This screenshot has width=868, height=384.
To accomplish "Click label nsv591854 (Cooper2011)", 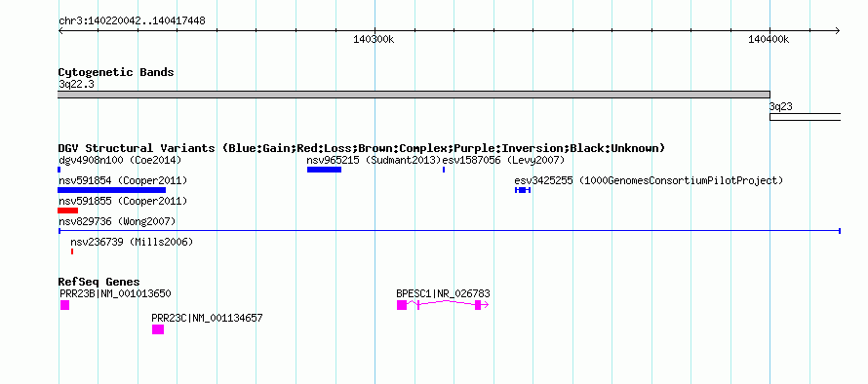I will (123, 180).
